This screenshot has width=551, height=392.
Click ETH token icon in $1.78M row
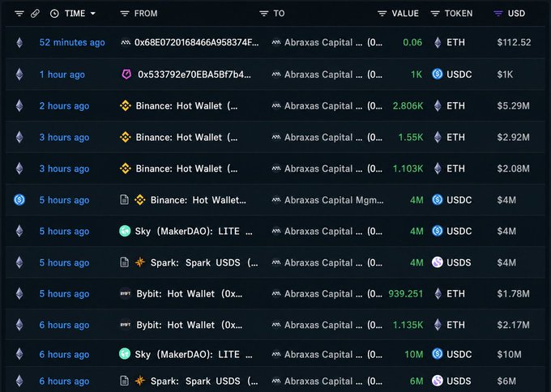point(438,294)
